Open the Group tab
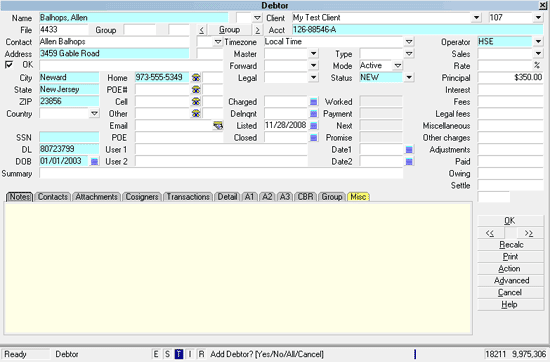This screenshot has width=550, height=362. pos(332,197)
